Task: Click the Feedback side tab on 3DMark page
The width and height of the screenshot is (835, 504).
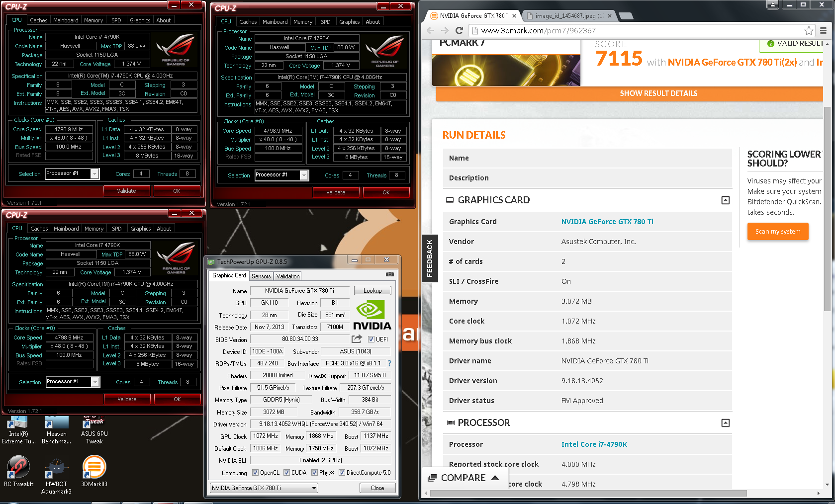Action: (x=430, y=258)
